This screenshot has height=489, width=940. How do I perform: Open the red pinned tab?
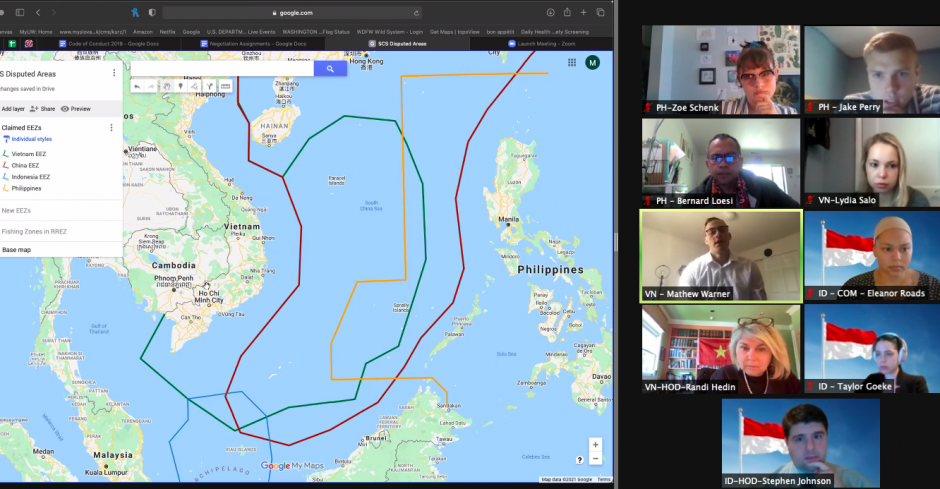tap(29, 44)
